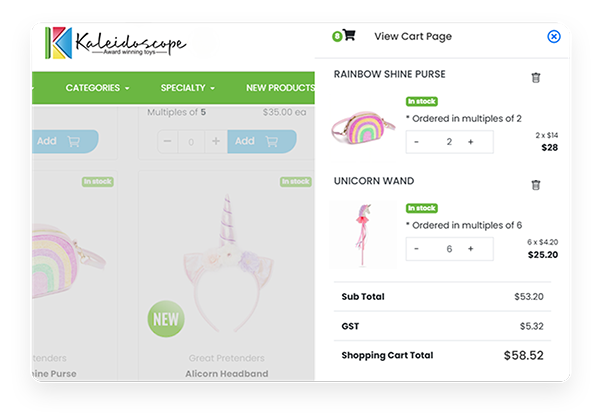The width and height of the screenshot is (600, 417).
Task: Select the Unicorn Wand cart thumbnail
Action: 363,234
